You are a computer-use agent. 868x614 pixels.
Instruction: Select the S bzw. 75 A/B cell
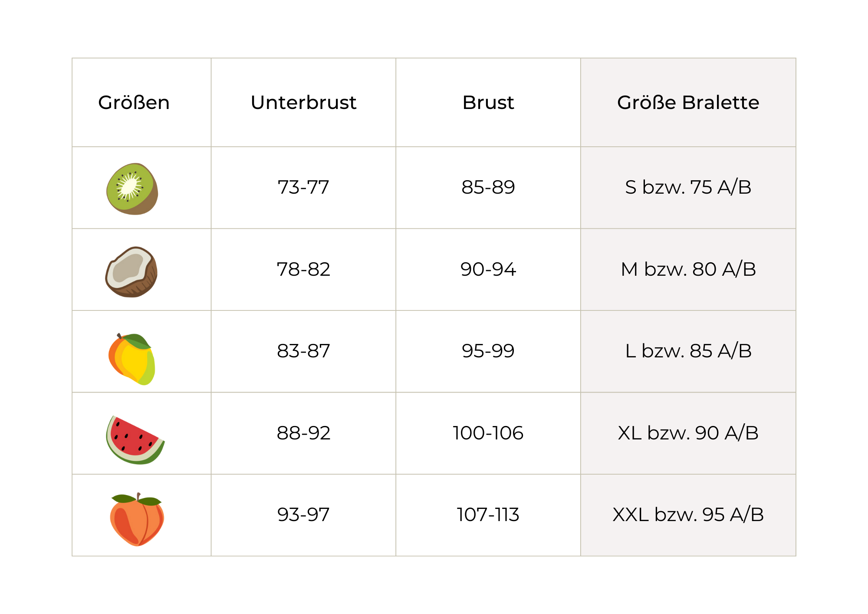[x=688, y=188]
